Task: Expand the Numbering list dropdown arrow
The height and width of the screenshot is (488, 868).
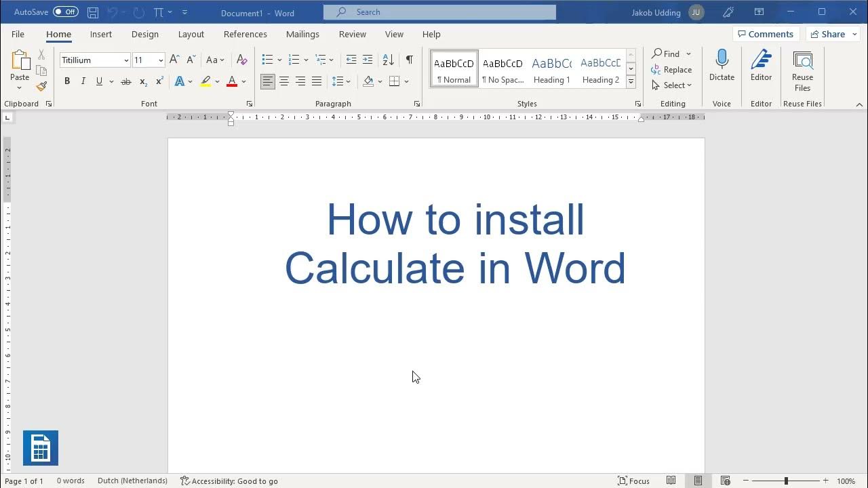Action: click(x=306, y=60)
